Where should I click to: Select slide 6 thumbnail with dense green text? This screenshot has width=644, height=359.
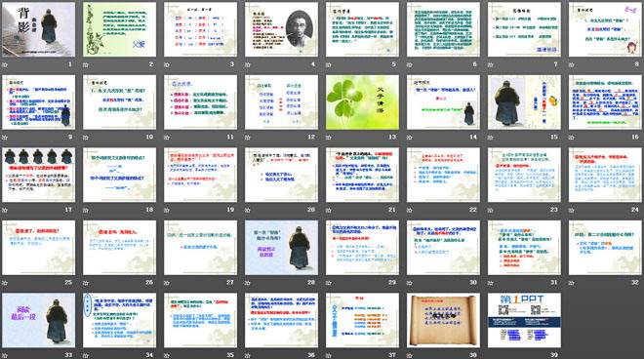443,29
